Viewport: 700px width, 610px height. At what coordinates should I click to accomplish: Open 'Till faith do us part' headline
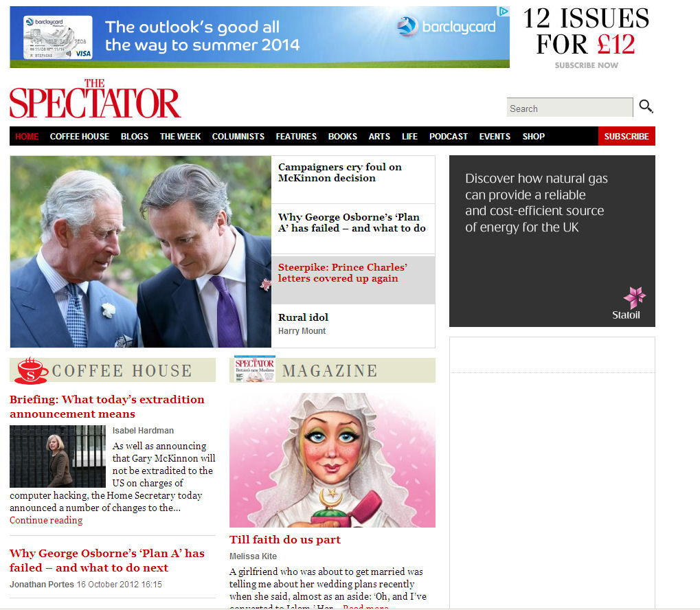[x=284, y=539]
